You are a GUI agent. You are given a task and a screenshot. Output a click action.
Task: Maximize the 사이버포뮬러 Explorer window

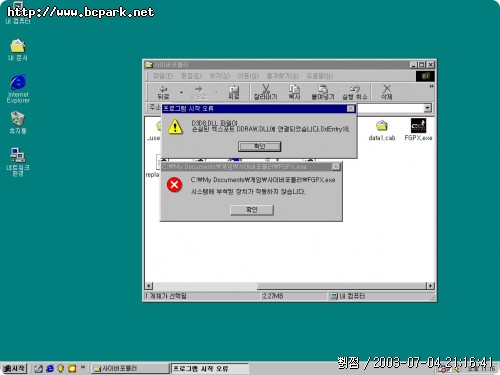[x=422, y=65]
